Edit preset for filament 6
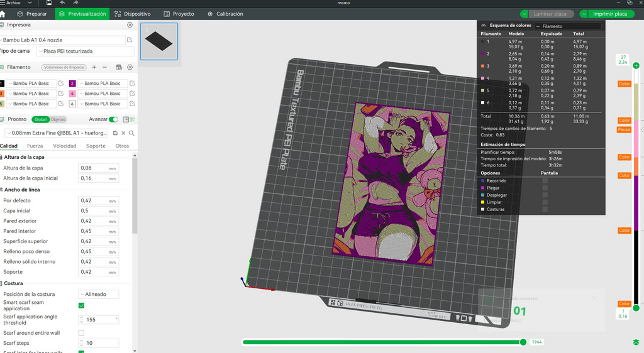Viewport: 644px width, 353px height. (132, 104)
